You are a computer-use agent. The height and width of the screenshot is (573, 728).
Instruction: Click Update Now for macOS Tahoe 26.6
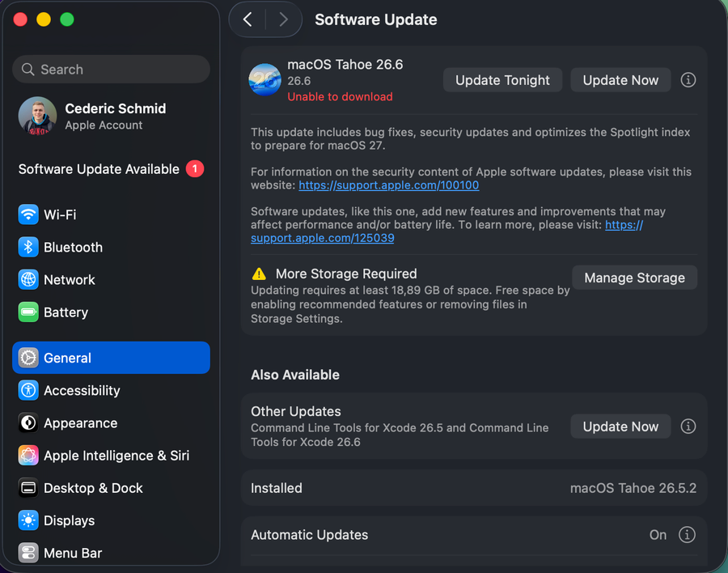pos(620,80)
